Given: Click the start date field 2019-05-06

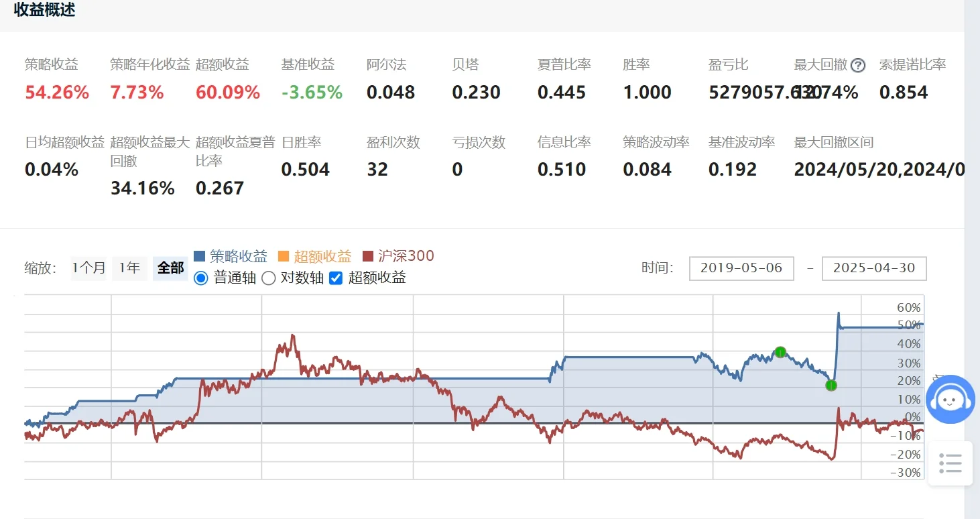Looking at the screenshot, I should [x=741, y=268].
